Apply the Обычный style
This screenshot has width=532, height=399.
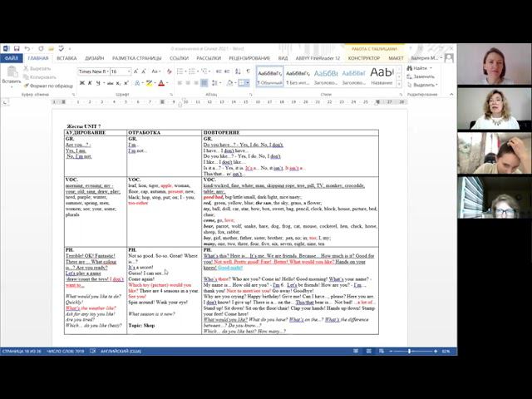click(269, 76)
